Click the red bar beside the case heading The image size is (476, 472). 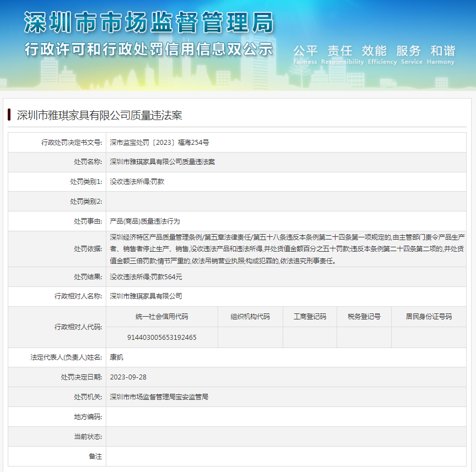point(9,115)
